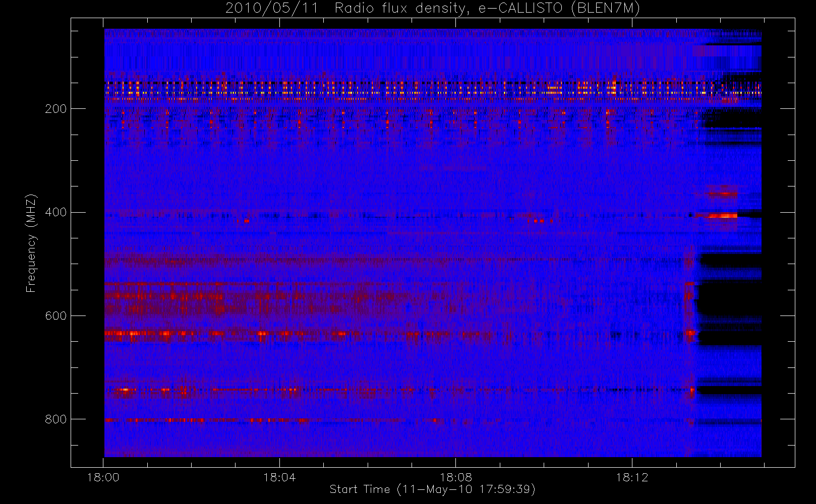Click the 400 frequency tick label
The width and height of the screenshot is (816, 504).
(55, 212)
